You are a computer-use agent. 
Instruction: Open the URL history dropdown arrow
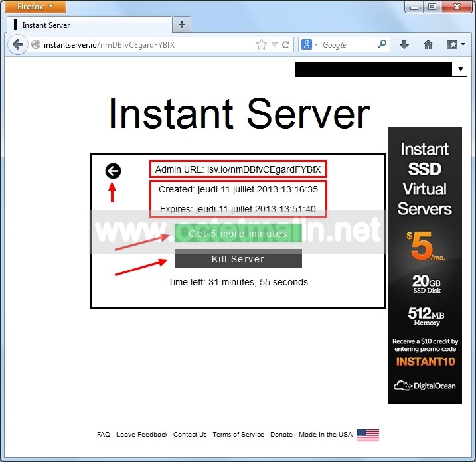click(274, 45)
